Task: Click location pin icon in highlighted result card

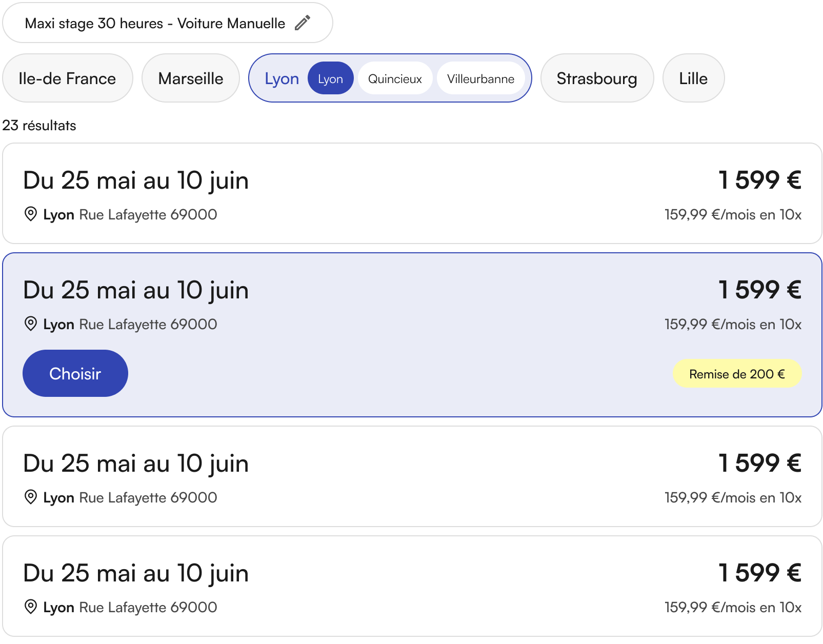Action: pyautogui.click(x=31, y=324)
